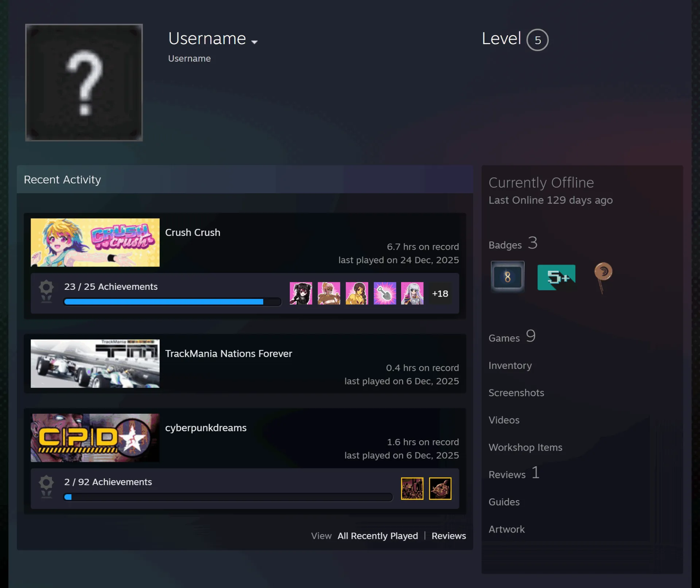Viewport: 700px width, 588px height.
Task: Show the +18 more achievements
Action: 440,293
